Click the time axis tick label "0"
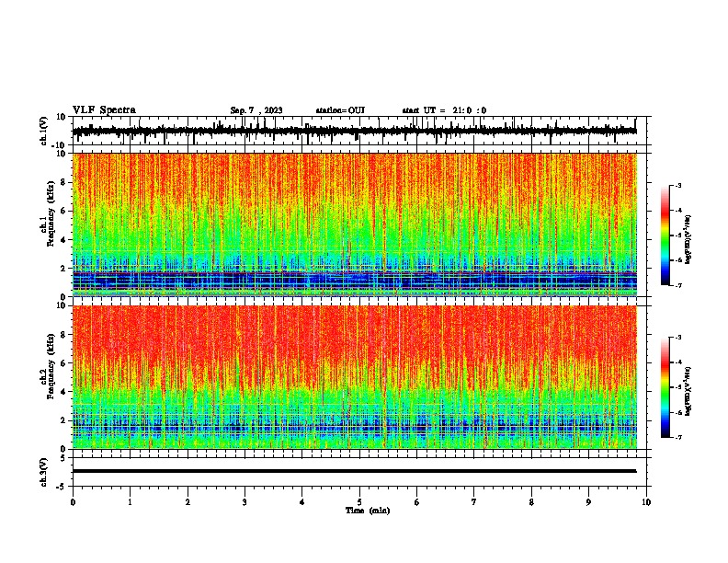 point(73,502)
